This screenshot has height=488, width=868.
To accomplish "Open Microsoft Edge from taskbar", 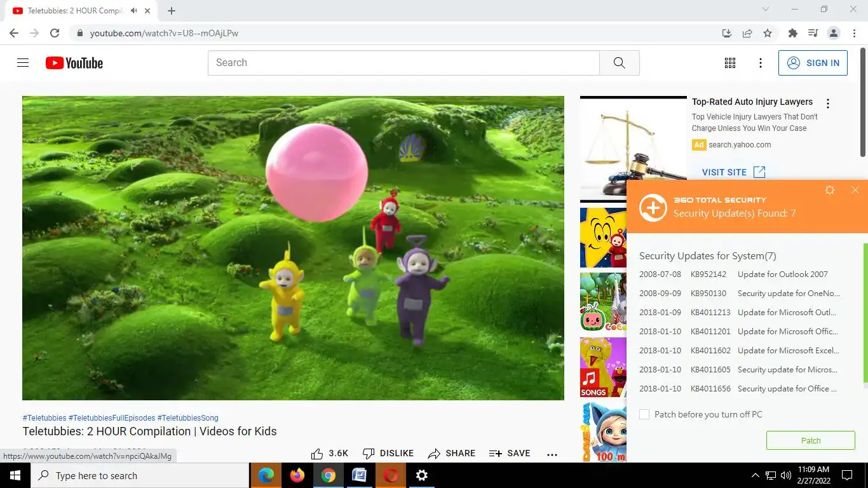I will point(266,475).
